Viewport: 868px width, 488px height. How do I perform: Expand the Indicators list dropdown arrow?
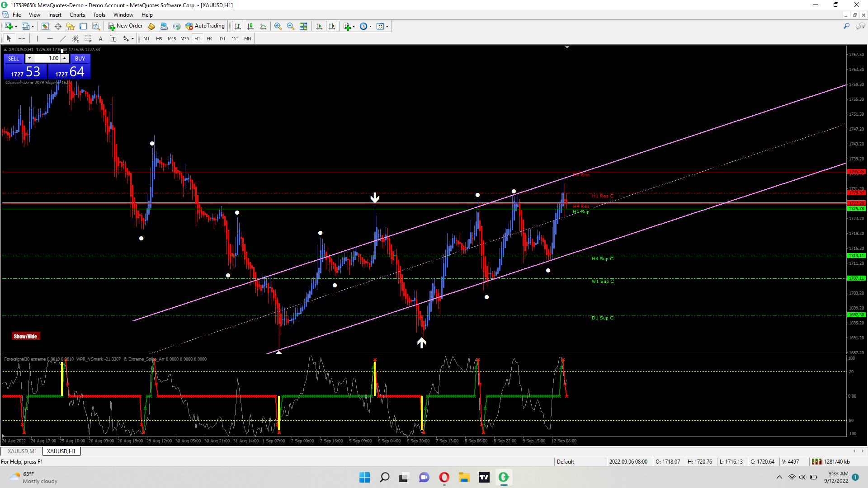tap(354, 26)
